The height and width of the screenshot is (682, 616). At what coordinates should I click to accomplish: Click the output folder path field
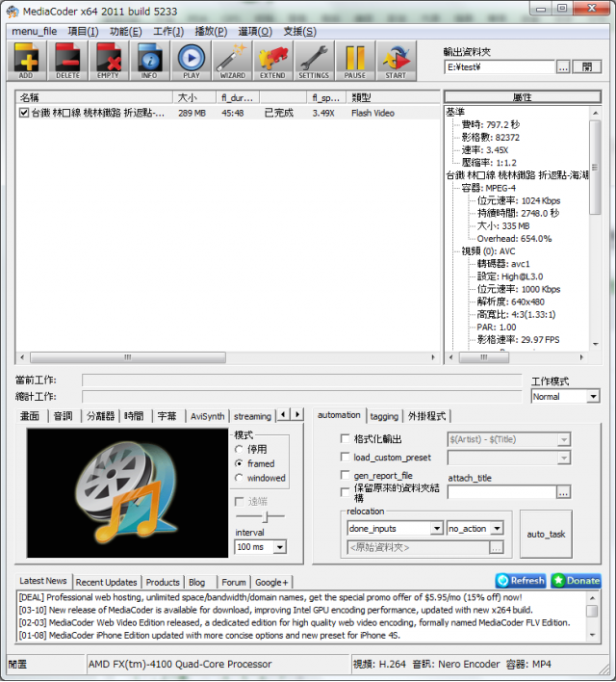click(x=500, y=66)
